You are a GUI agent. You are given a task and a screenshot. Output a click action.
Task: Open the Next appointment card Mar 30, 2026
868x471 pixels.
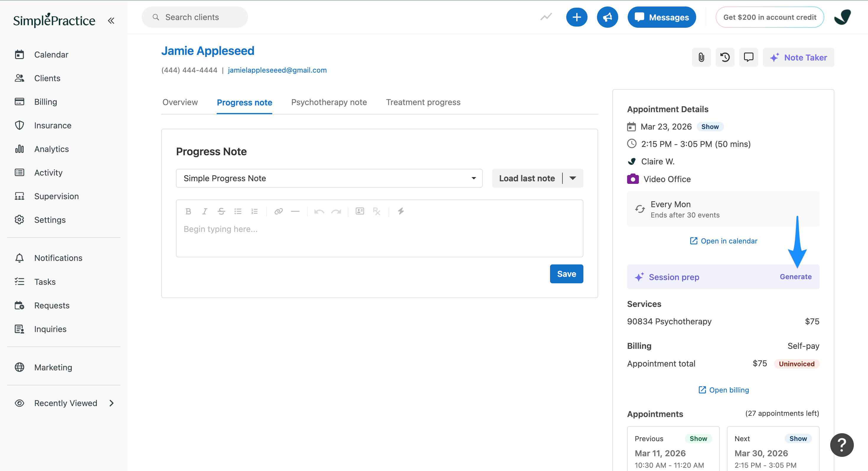point(773,449)
